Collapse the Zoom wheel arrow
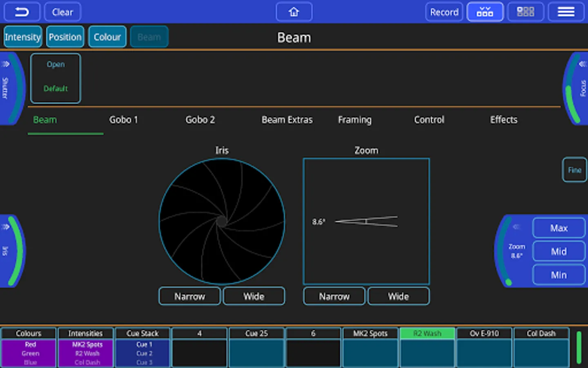 coord(517,227)
